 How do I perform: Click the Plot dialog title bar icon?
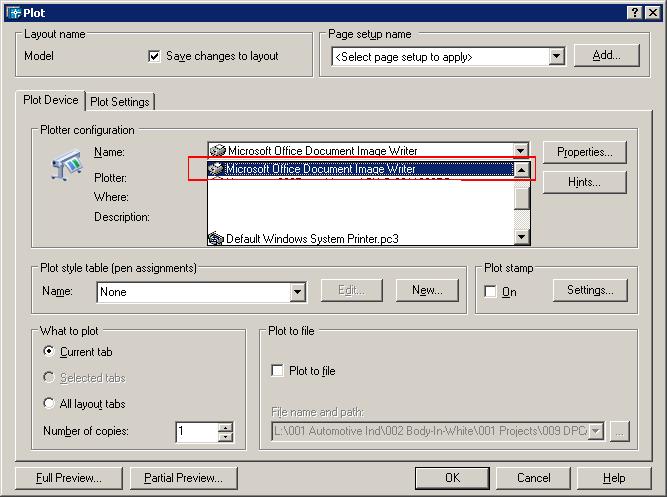click(14, 13)
